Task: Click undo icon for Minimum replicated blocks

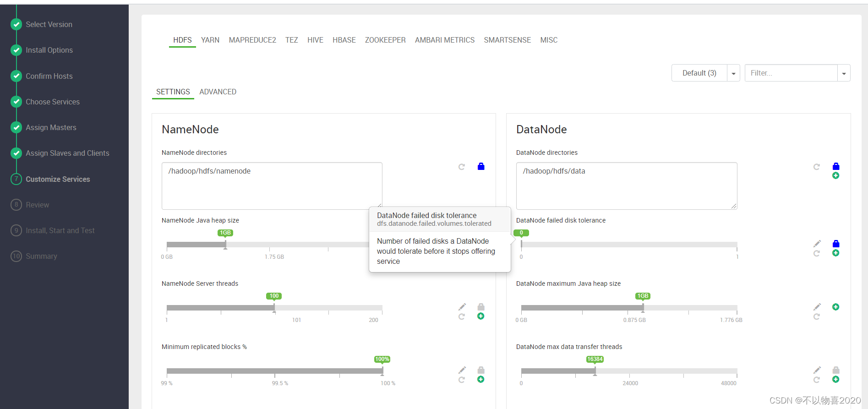Action: pyautogui.click(x=462, y=380)
